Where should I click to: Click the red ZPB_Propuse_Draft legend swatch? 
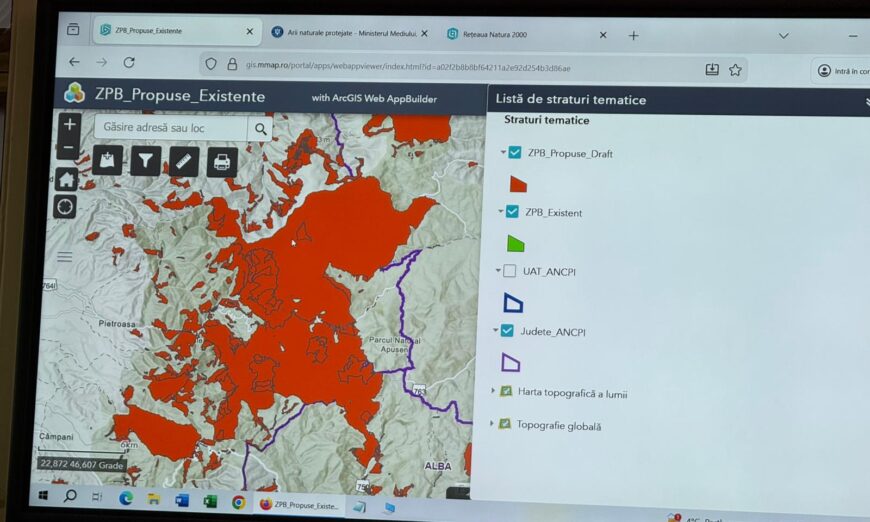[x=517, y=184]
